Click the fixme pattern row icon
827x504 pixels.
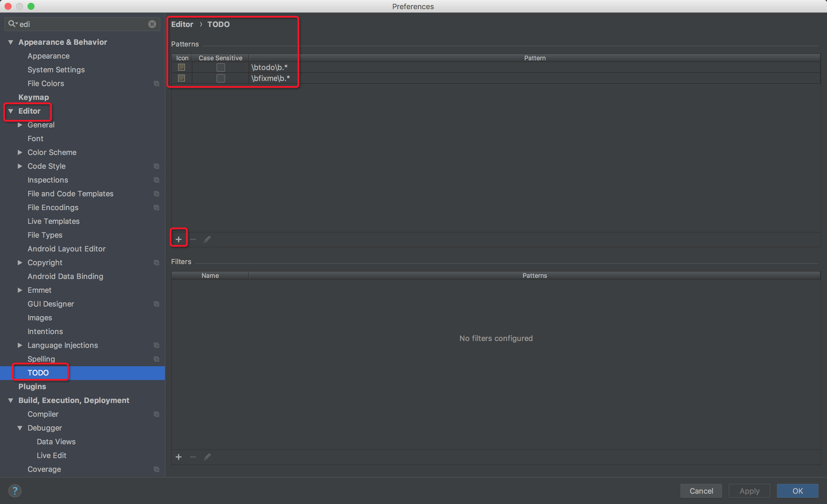click(181, 78)
